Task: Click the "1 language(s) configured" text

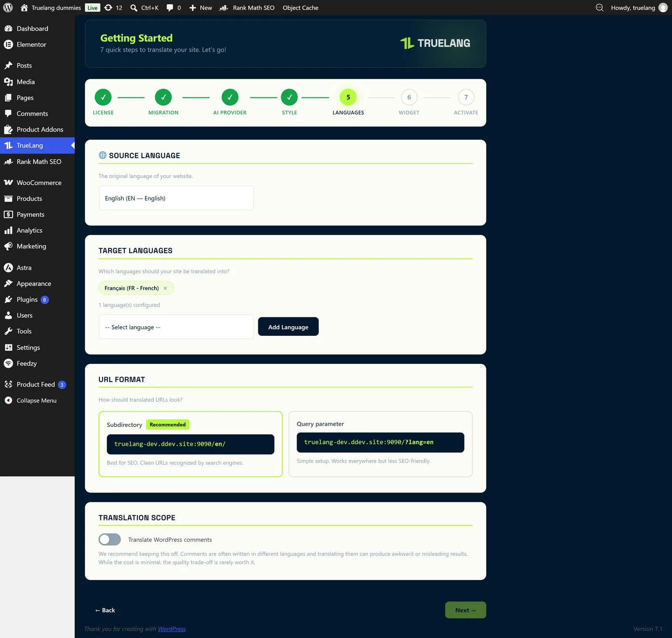Action: click(x=129, y=305)
